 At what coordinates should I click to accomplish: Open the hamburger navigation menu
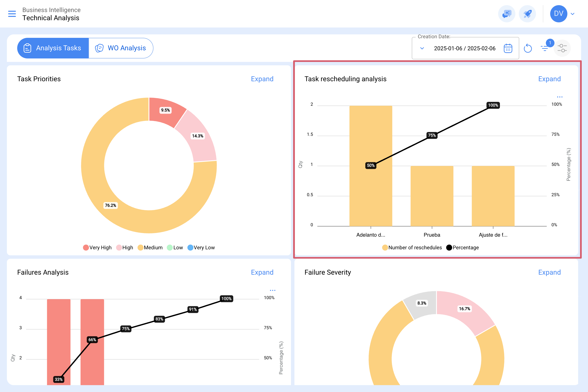12,14
